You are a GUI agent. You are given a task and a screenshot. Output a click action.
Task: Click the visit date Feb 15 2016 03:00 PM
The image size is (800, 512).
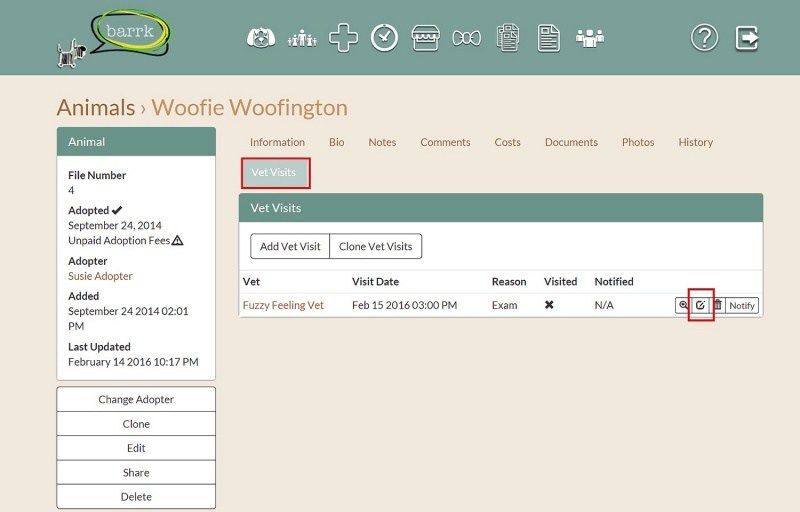click(x=405, y=305)
